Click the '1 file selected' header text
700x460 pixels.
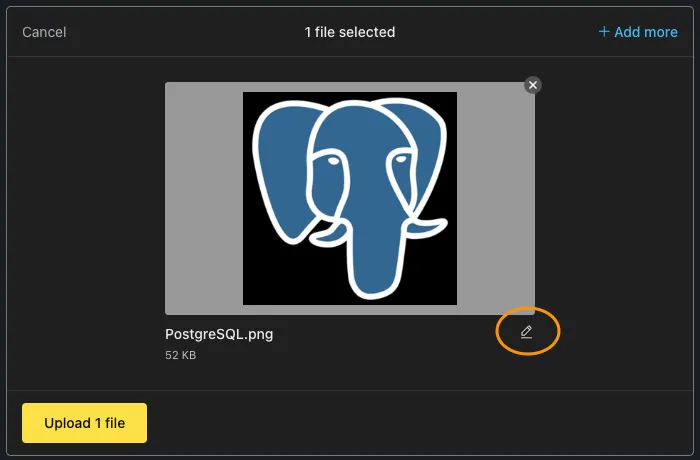tap(350, 32)
